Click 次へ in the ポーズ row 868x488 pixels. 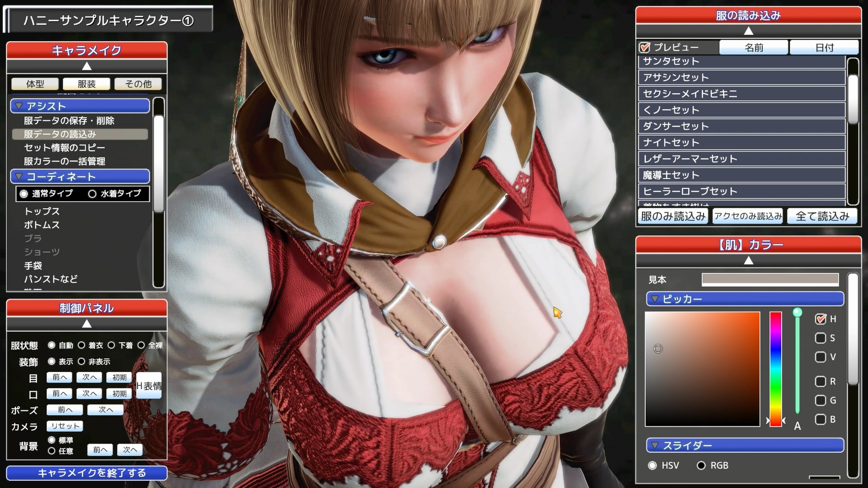click(106, 410)
